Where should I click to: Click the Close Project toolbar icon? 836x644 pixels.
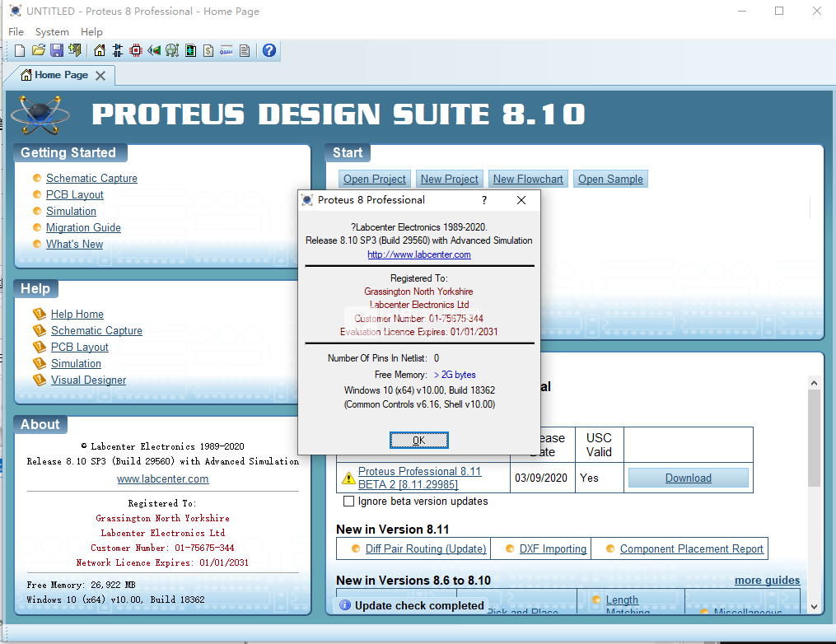tap(75, 50)
